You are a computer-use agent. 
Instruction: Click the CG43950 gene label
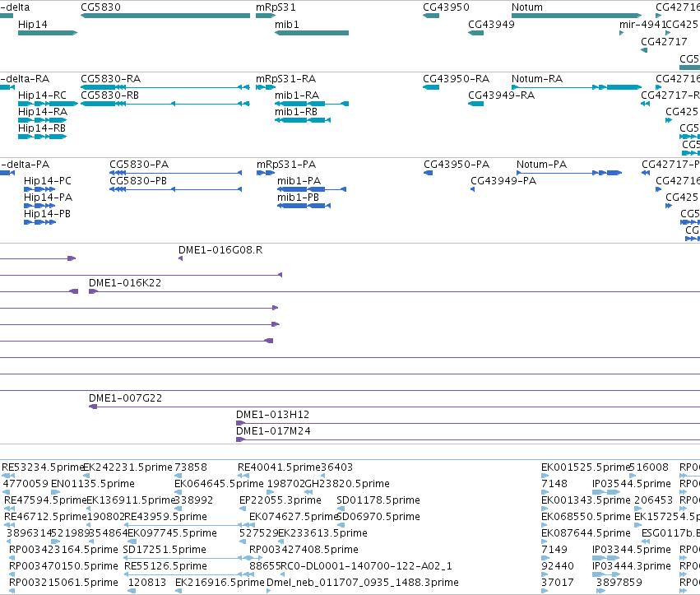coord(446,7)
